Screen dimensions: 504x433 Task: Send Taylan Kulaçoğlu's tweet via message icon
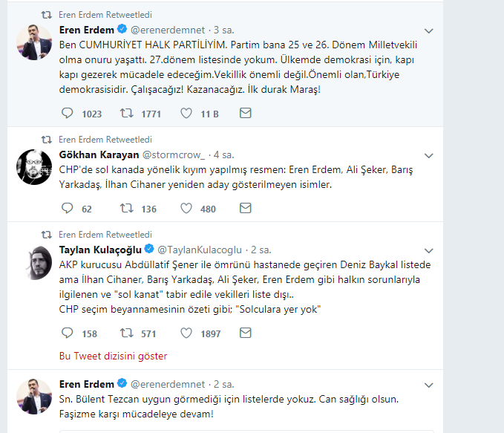[246, 333]
